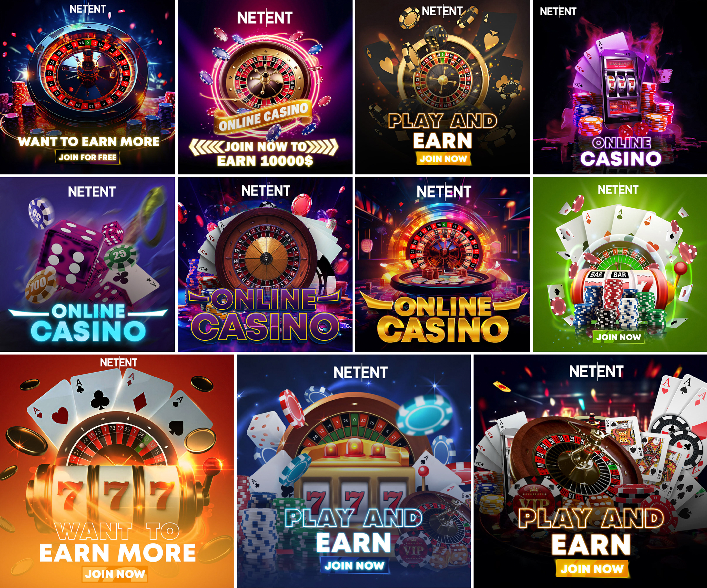Click the WANT TO EARN MORE headline on the blue roulette banner
Image resolution: width=707 pixels, height=588 pixels.
[88, 141]
